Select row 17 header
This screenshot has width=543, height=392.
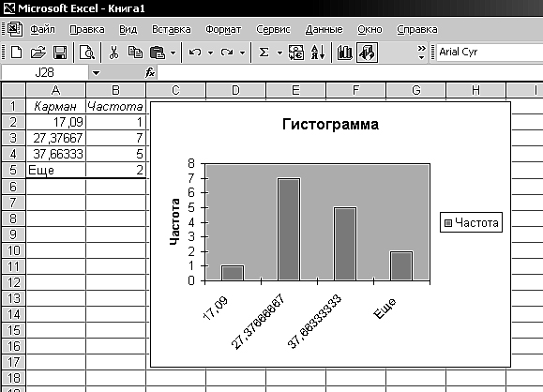click(x=13, y=362)
